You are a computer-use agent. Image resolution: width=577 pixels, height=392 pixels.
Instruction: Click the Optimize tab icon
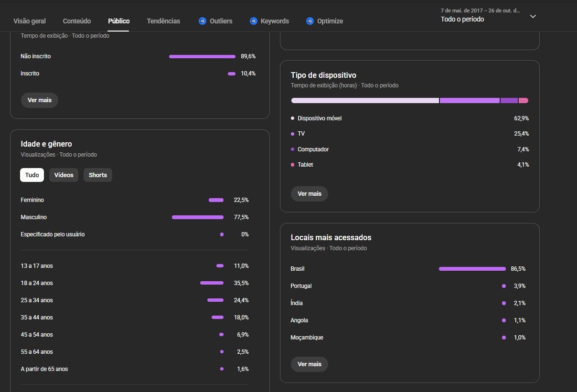310,21
